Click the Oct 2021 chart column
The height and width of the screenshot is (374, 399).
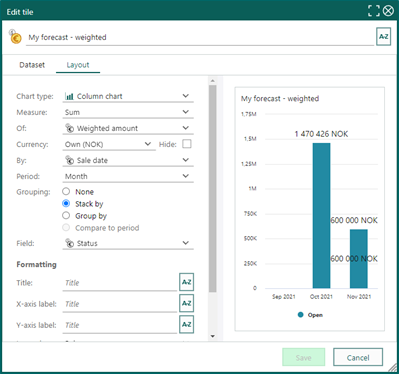tap(321, 216)
